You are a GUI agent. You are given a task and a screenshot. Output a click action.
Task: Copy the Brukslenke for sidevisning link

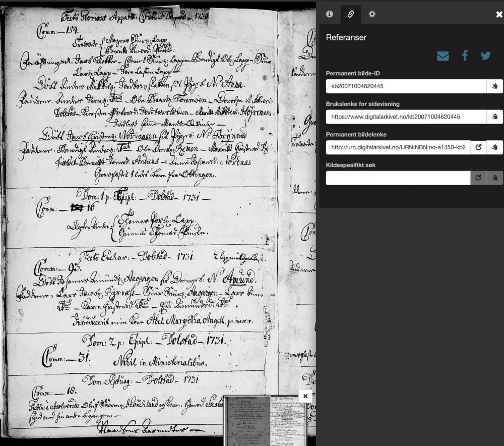pos(494,117)
